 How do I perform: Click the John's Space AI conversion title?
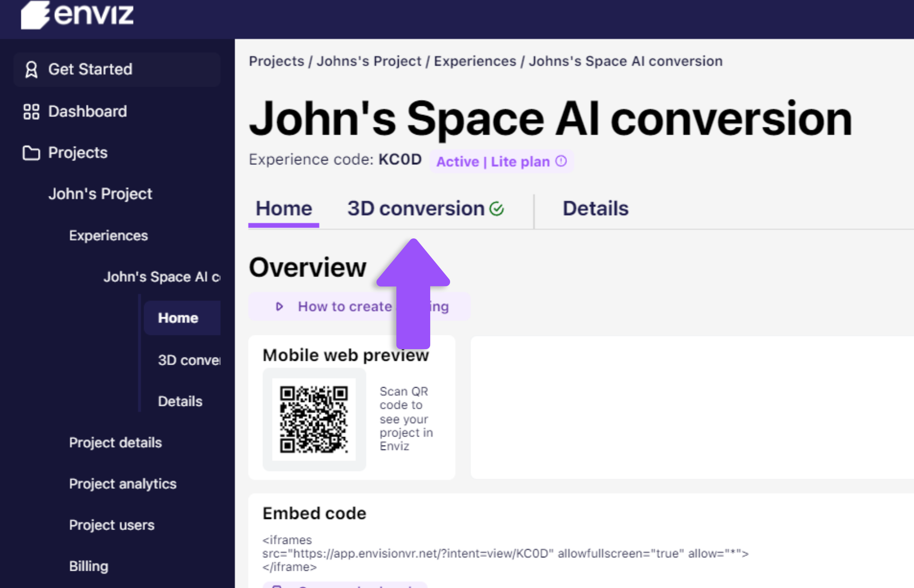[550, 119]
